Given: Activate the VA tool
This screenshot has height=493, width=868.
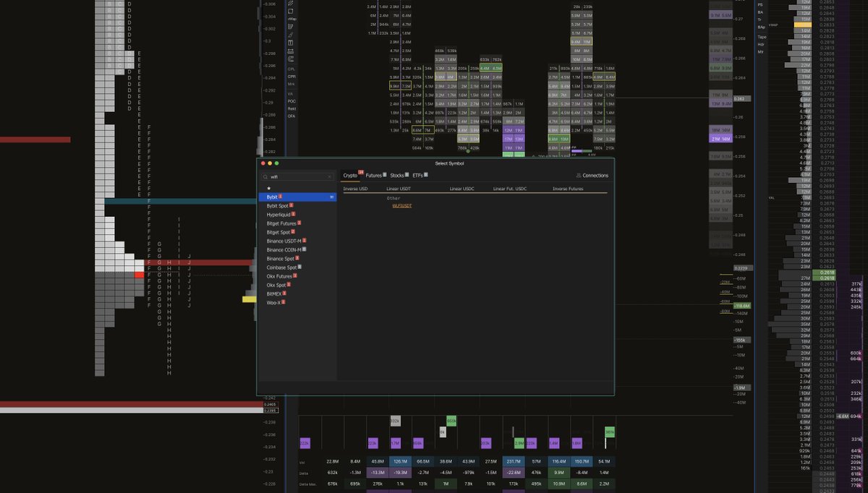Looking at the screenshot, I should [292, 94].
